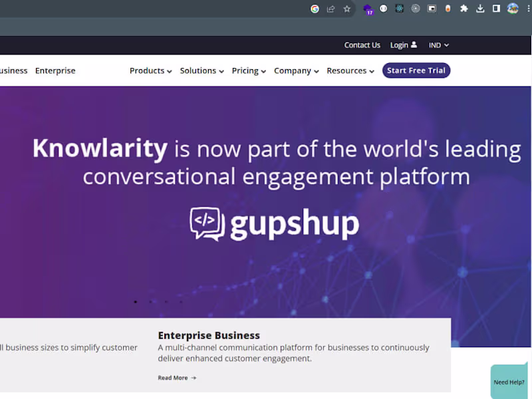Bookmark this page with the star icon
Image resolution: width=532 pixels, height=399 pixels.
coord(347,9)
